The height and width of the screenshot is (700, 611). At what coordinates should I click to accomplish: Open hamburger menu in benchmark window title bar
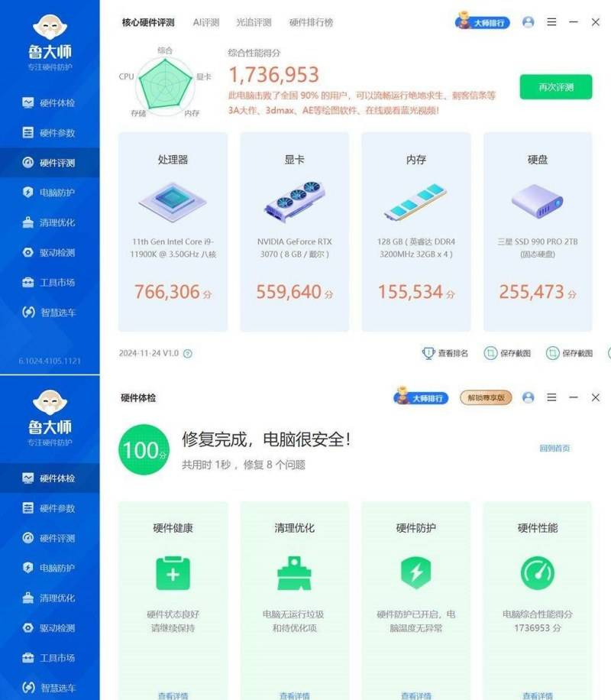(551, 22)
